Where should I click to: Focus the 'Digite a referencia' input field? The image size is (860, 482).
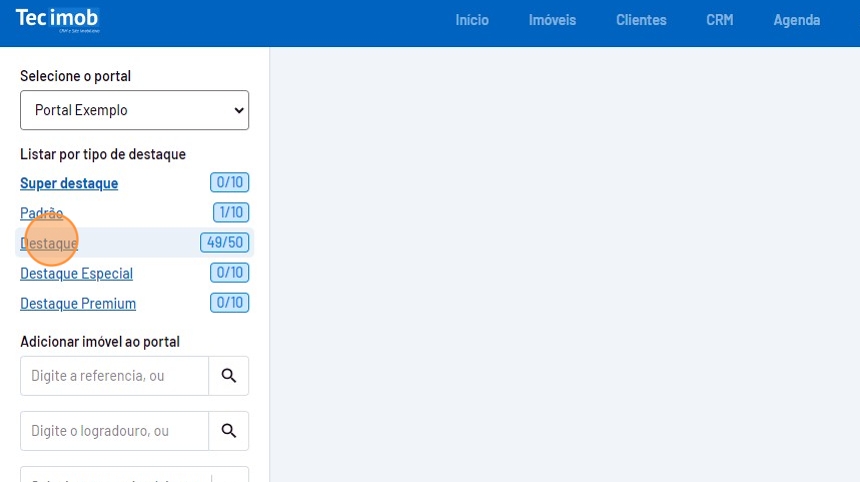coord(114,376)
